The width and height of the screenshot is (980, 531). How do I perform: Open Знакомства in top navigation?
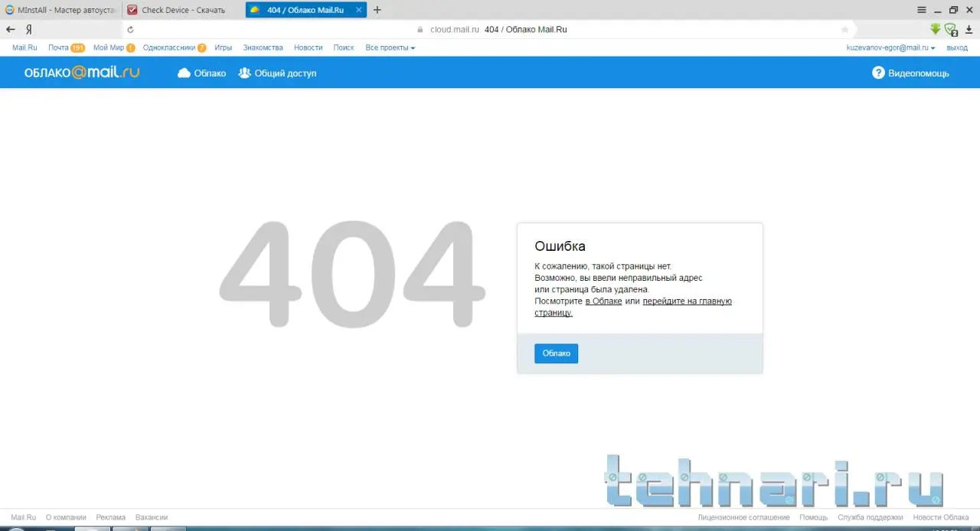pyautogui.click(x=263, y=47)
